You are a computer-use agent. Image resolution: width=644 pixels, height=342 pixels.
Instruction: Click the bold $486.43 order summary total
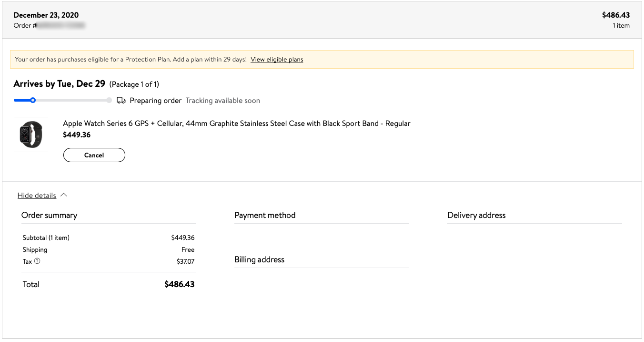click(x=180, y=284)
